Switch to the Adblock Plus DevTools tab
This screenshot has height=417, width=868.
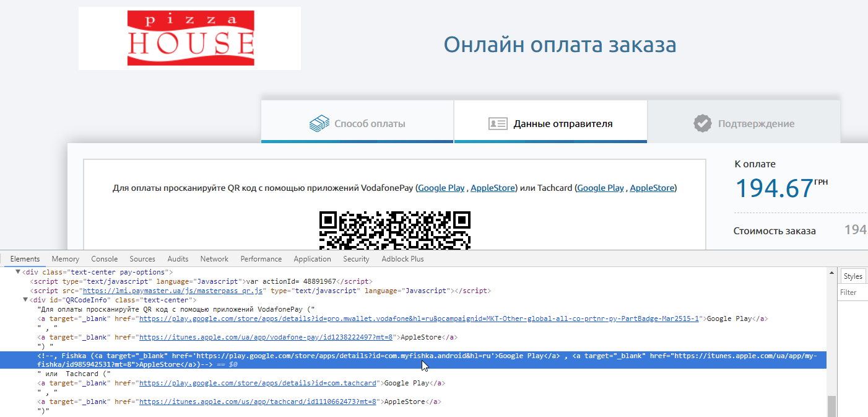pos(403,259)
